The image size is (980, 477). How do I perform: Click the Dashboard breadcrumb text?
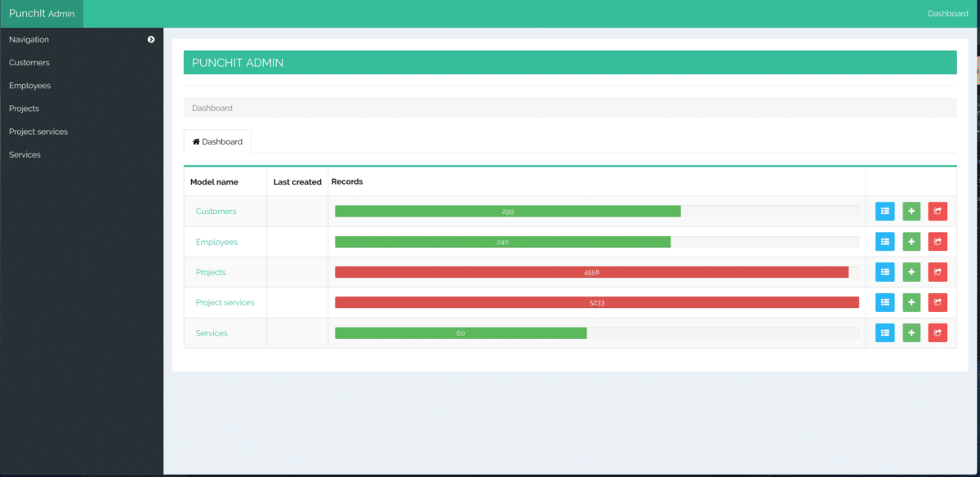[212, 108]
